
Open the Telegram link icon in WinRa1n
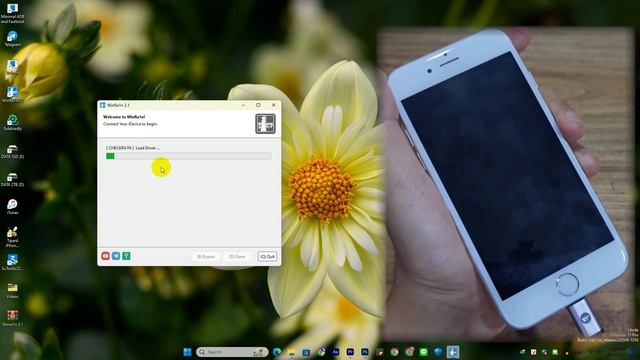tap(116, 256)
